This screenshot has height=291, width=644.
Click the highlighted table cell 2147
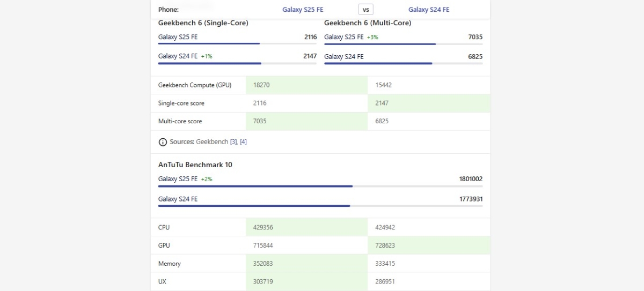point(429,103)
